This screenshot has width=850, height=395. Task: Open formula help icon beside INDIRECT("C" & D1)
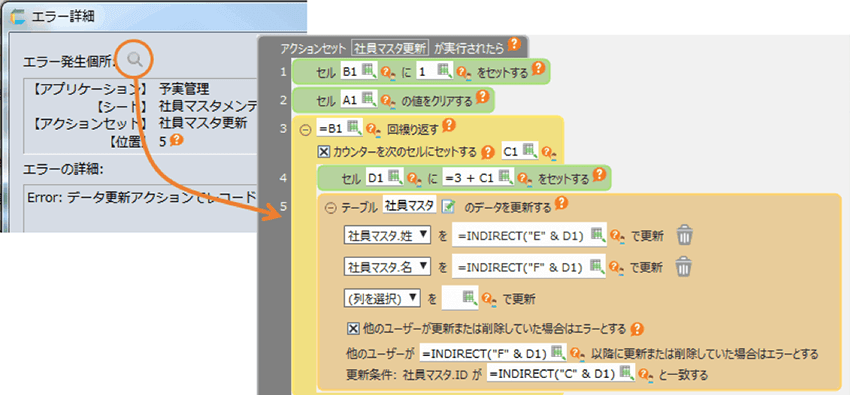(645, 374)
